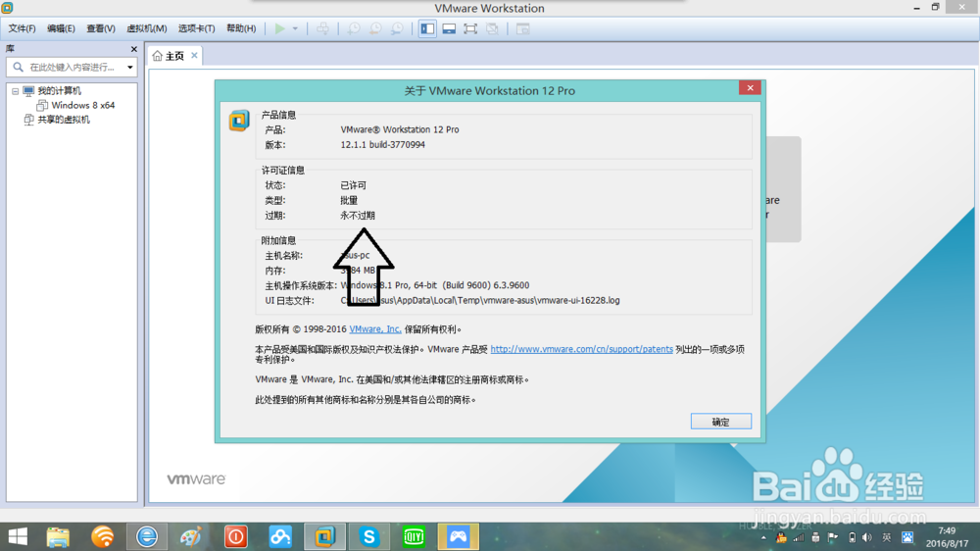
Task: Open the orange WiFi app on the taskbar
Action: pyautogui.click(x=103, y=536)
